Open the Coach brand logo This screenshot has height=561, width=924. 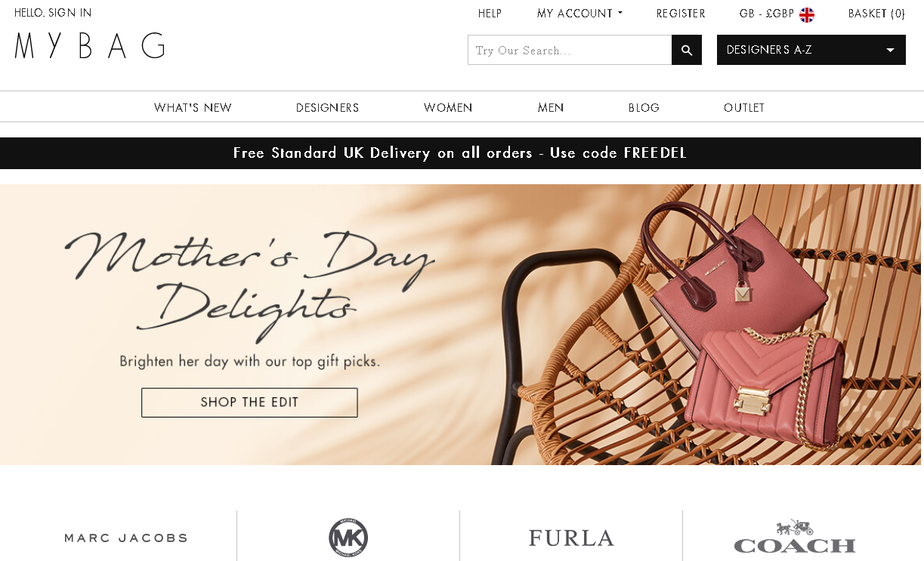pyautogui.click(x=795, y=537)
